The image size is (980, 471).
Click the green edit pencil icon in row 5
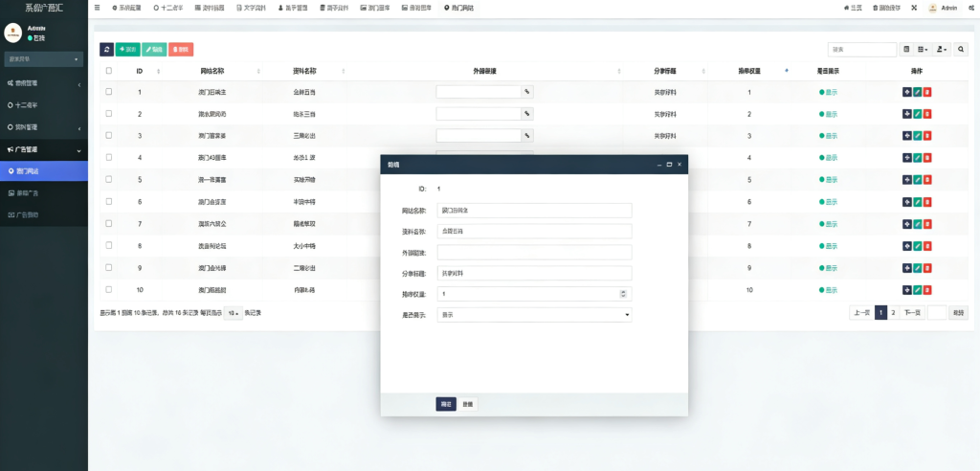(x=917, y=180)
